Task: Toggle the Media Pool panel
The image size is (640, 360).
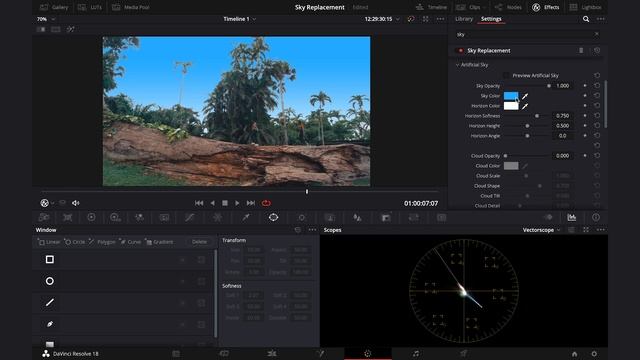Action: pos(131,7)
